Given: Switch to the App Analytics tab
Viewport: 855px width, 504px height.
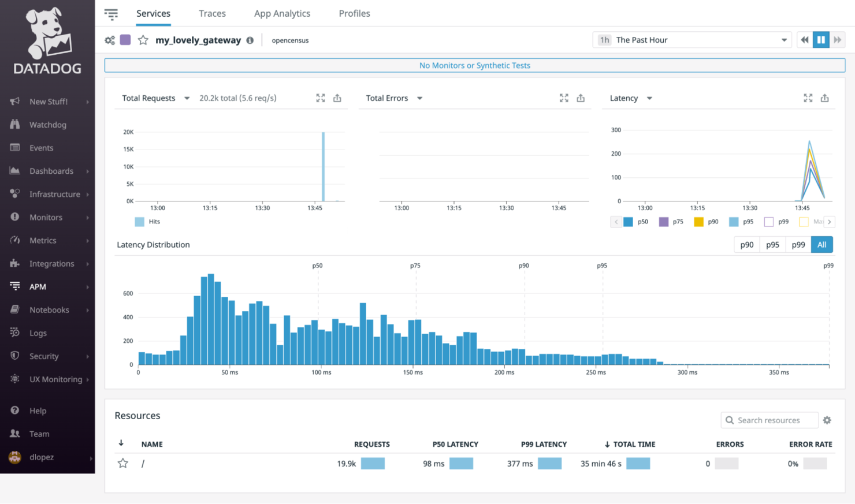Looking at the screenshot, I should pyautogui.click(x=282, y=13).
